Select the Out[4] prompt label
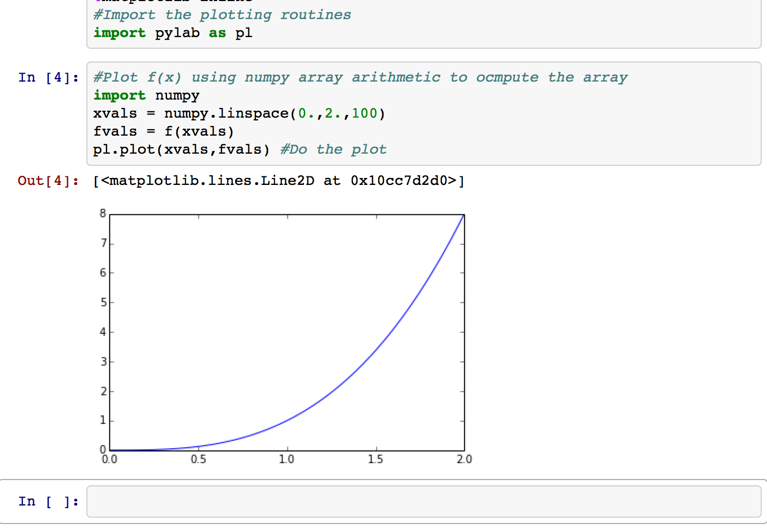This screenshot has height=532, width=767. tap(48, 181)
